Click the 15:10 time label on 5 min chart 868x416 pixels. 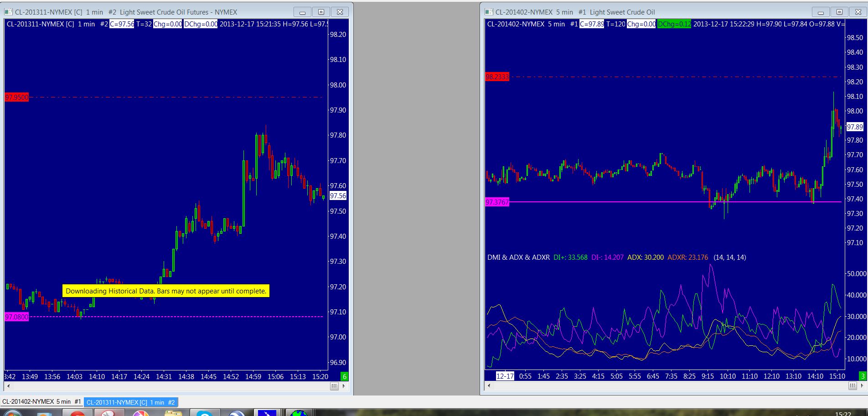(837, 376)
